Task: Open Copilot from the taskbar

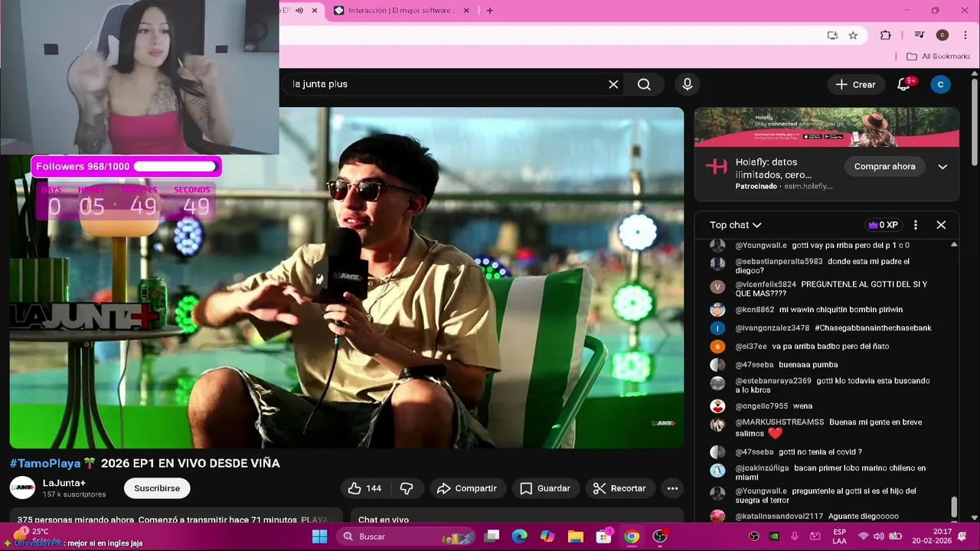Action: click(547, 536)
